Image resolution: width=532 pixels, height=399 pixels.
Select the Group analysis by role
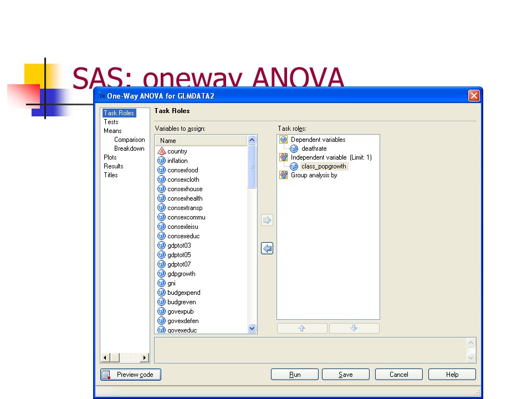(314, 175)
